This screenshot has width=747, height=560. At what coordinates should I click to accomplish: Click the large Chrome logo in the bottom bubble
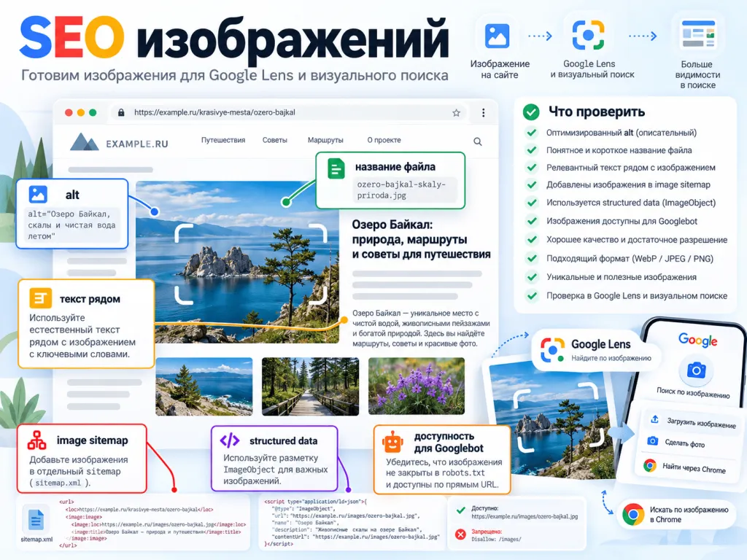(633, 514)
